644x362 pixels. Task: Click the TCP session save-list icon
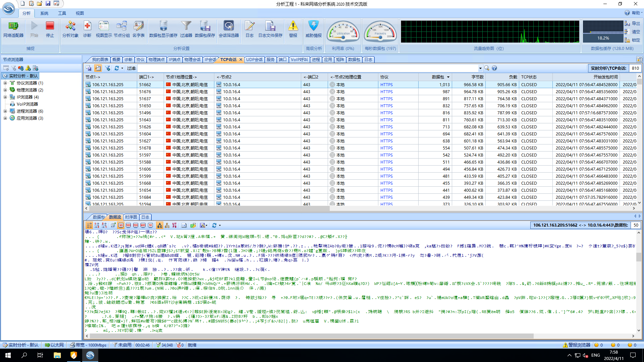click(x=89, y=68)
